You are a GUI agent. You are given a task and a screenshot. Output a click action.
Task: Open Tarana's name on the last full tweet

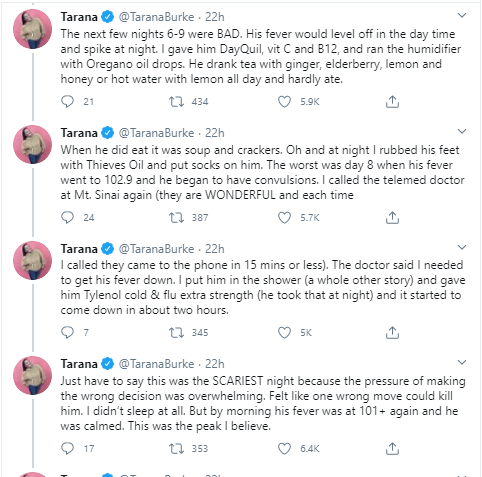(x=79, y=364)
